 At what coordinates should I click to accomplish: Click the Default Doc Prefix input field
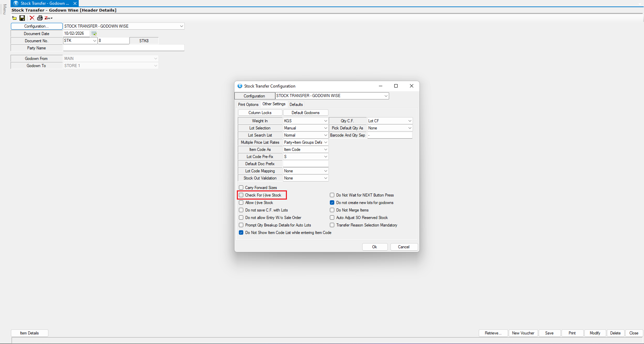click(x=305, y=164)
